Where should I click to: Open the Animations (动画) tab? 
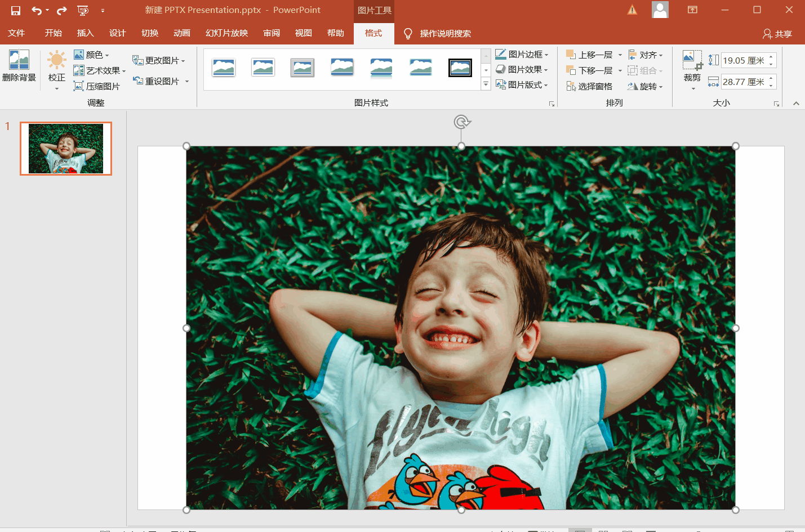pyautogui.click(x=181, y=33)
